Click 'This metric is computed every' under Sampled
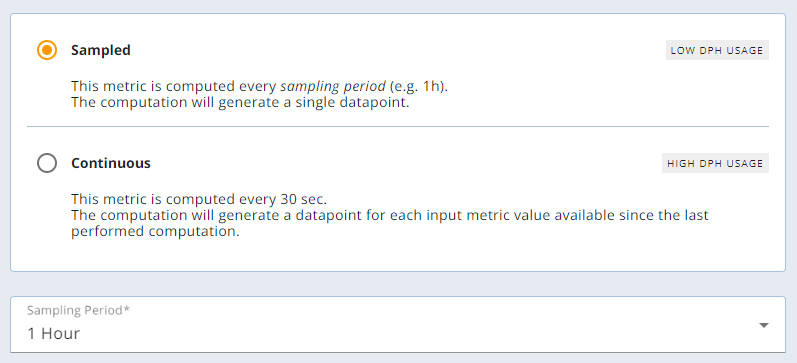The image size is (797, 363). point(174,86)
